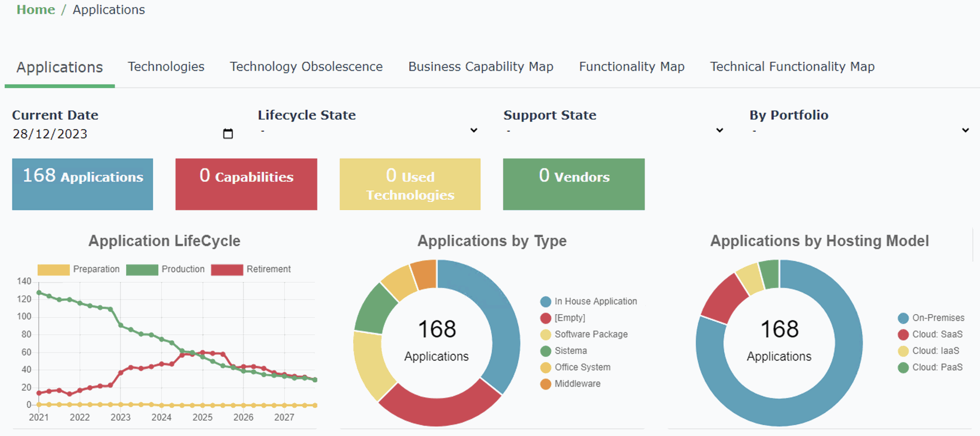Select the Applications breadcrumb text
This screenshot has height=436, width=980.
coord(109,10)
